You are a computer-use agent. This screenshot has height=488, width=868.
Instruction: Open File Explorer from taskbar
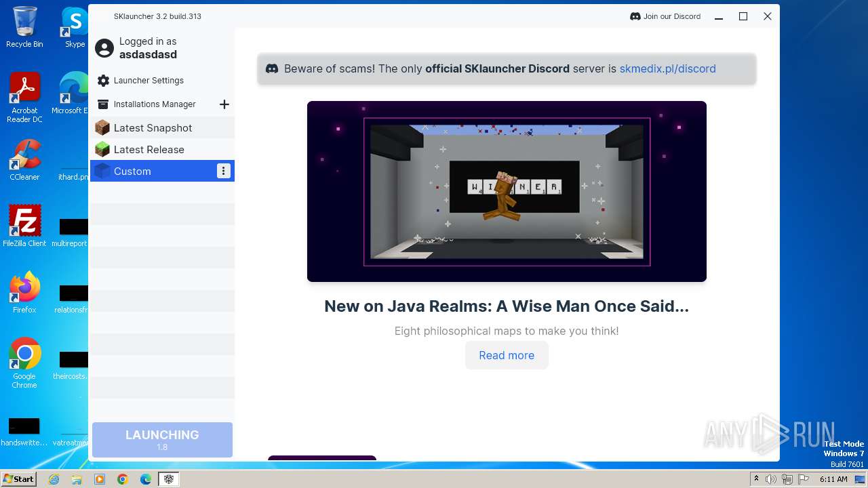(x=77, y=479)
